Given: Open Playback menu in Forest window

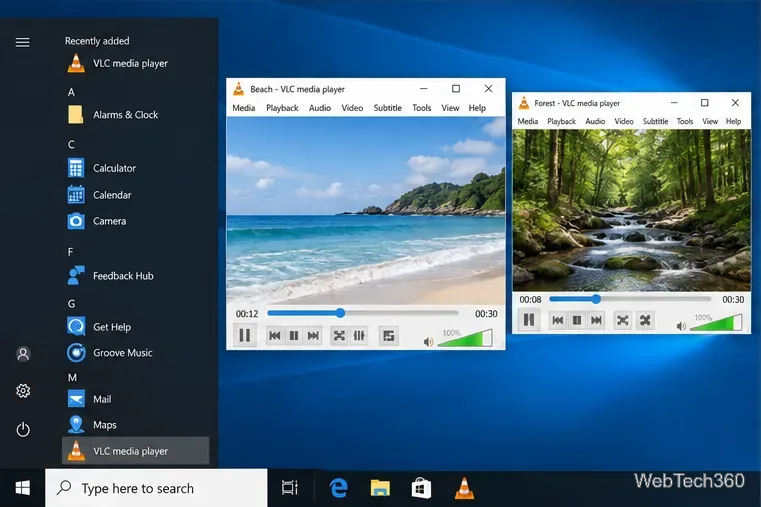Looking at the screenshot, I should click(x=562, y=121).
